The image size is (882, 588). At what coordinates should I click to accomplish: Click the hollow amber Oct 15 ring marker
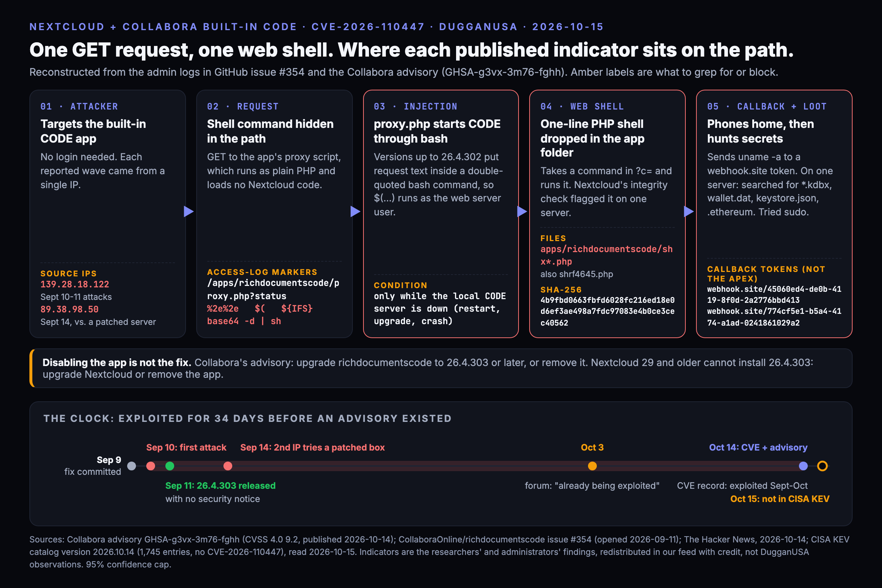[822, 466]
